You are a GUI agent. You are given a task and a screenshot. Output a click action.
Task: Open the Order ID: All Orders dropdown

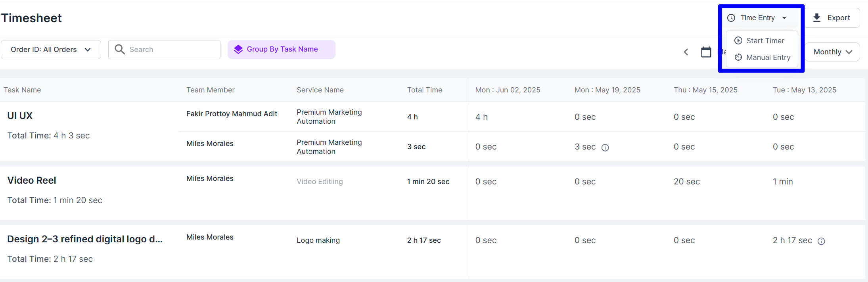pos(51,50)
